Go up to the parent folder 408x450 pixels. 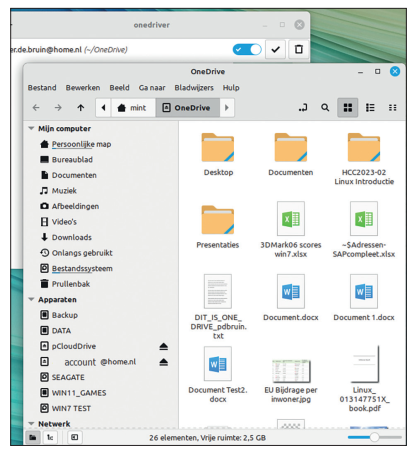[x=81, y=108]
